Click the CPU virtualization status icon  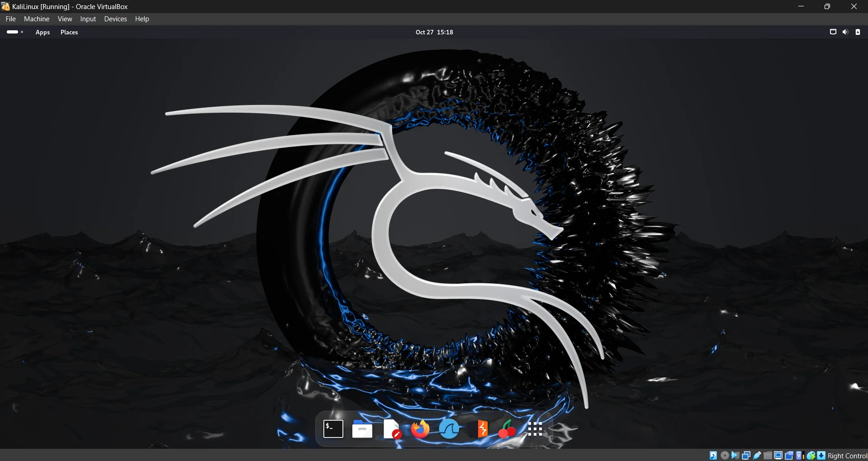(800, 456)
